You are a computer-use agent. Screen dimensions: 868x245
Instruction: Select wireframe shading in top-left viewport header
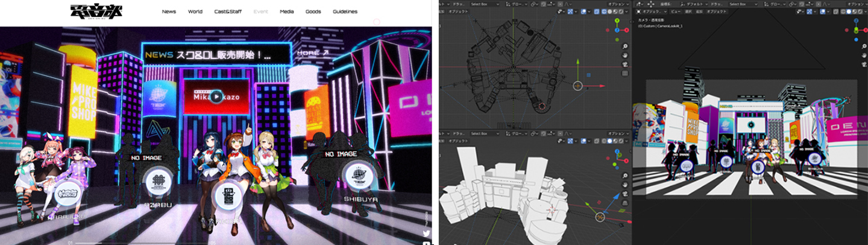click(604, 11)
